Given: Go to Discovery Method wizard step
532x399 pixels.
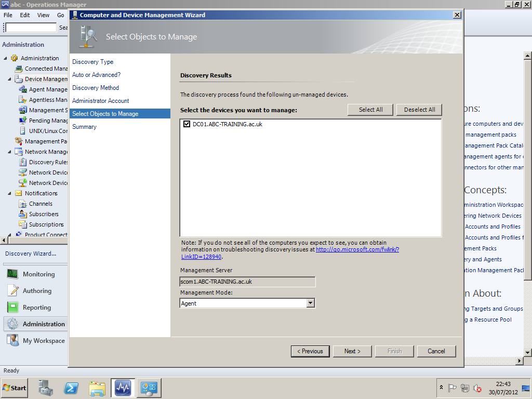Looking at the screenshot, I should (96, 87).
